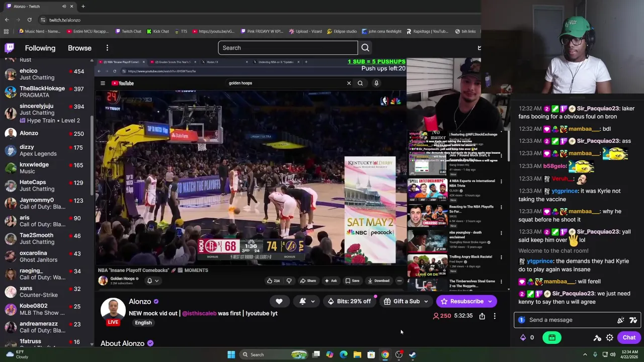Follow heart icon next to Alonzo
Image resolution: width=644 pixels, height=362 pixels.
click(x=279, y=301)
